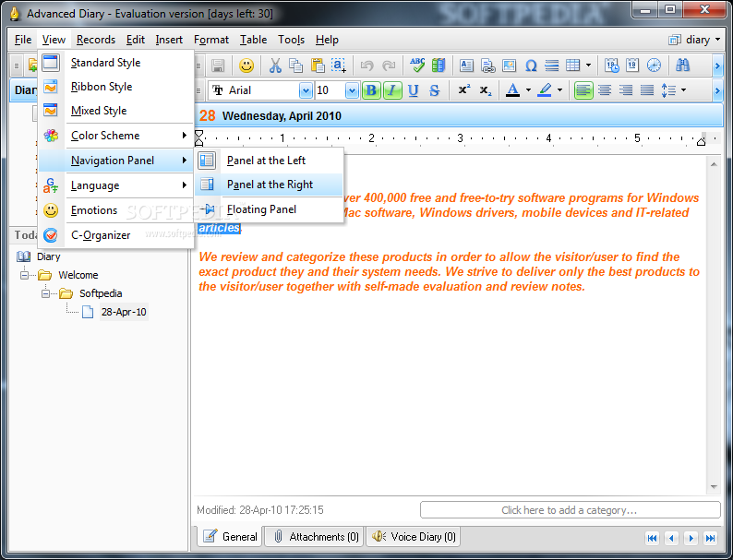The height and width of the screenshot is (560, 733).
Task: Choose Panel at the Right
Action: (x=269, y=185)
